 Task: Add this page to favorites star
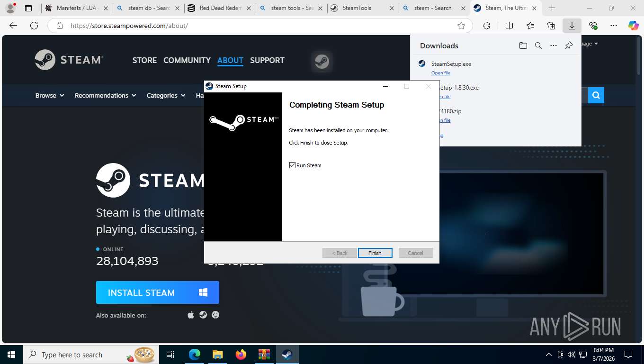click(461, 26)
